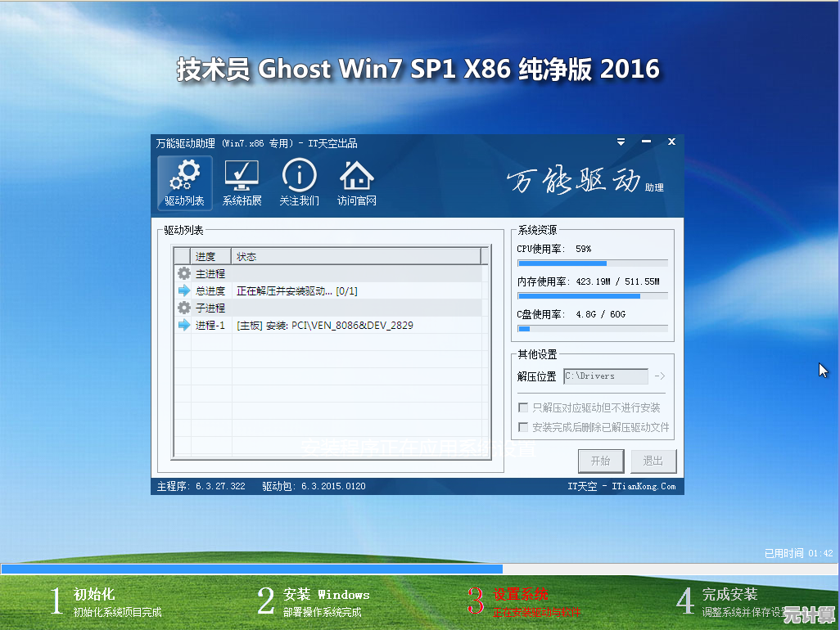Screen dimensions: 840x630
Task: Enable 安装完成后删除已解压驱动文件 option
Action: (522, 426)
